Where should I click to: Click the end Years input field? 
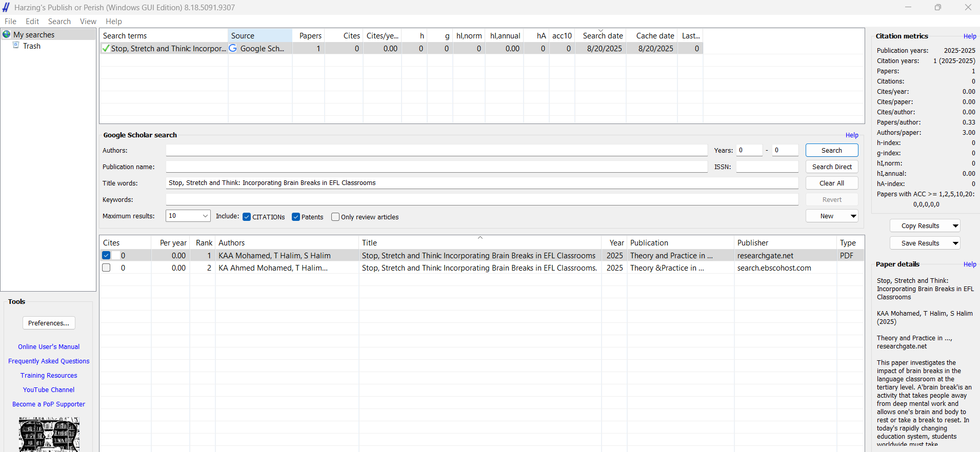pos(785,150)
